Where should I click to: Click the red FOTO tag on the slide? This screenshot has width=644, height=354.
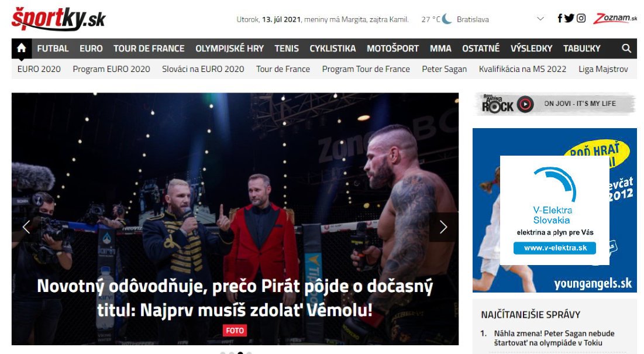(x=235, y=330)
